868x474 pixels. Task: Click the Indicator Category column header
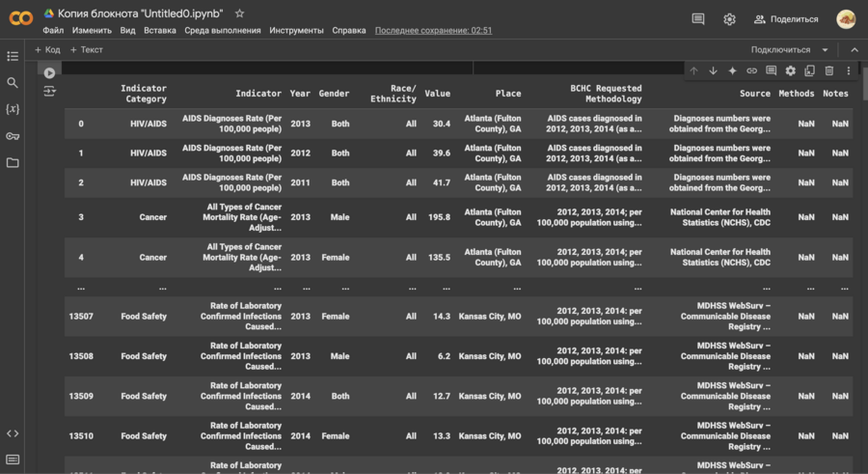[x=144, y=93]
